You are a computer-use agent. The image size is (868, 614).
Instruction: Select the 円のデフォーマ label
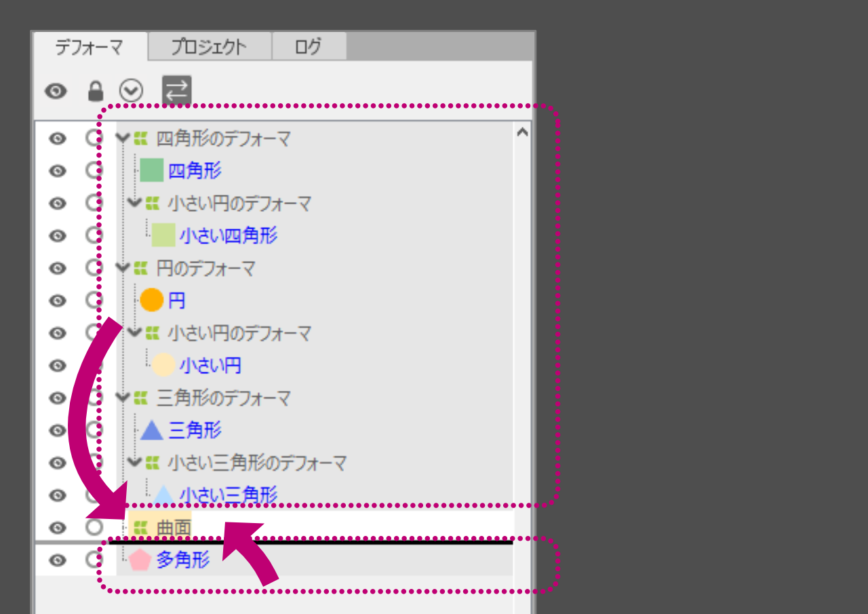205,269
